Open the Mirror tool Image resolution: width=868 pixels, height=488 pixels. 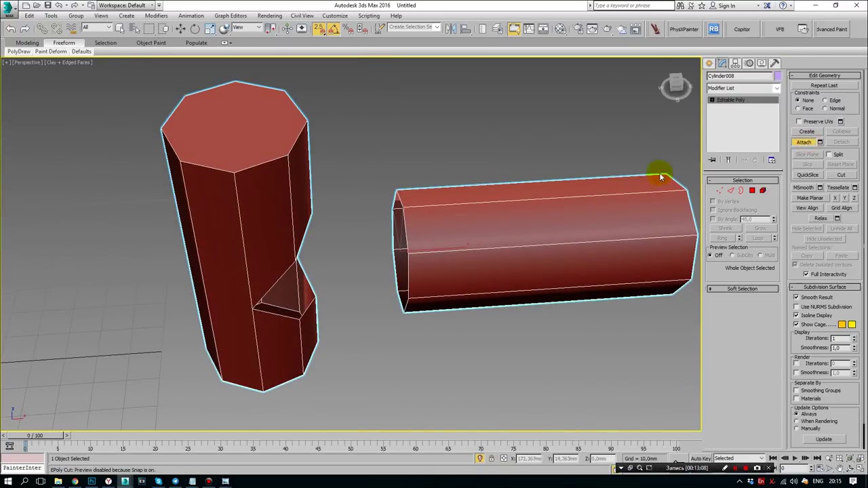(450, 28)
